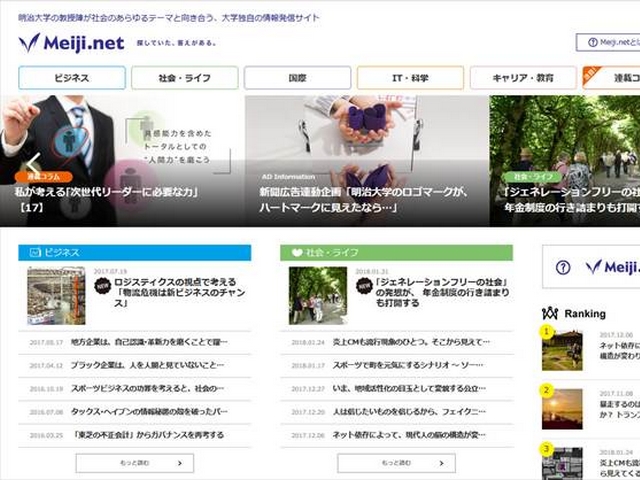This screenshot has width=640, height=480.
Task: Open rank 1 article thumbnail
Action: click(562, 351)
